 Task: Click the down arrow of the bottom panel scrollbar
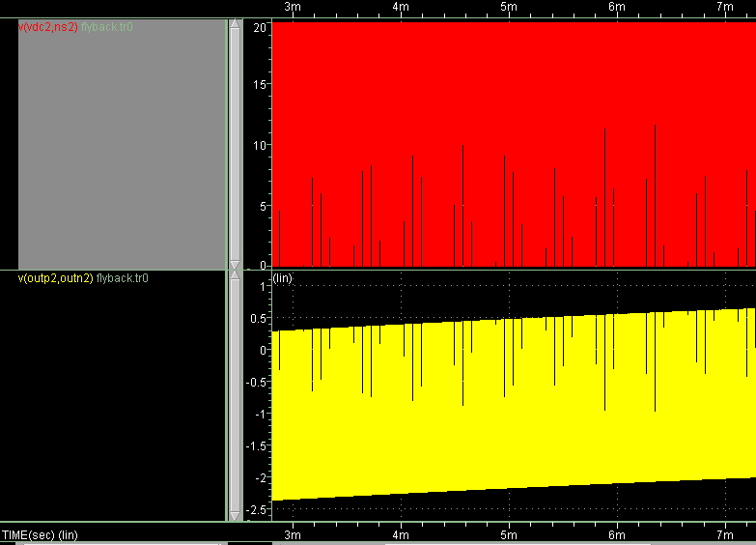(235, 516)
